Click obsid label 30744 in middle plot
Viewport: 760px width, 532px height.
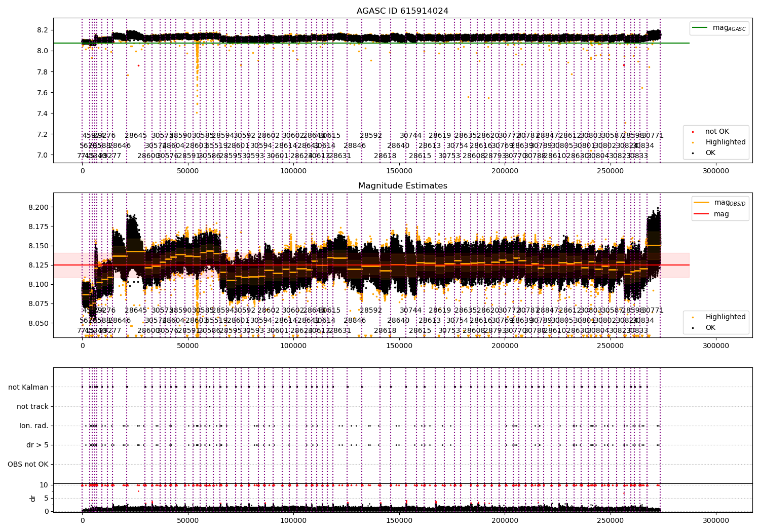[x=410, y=311]
